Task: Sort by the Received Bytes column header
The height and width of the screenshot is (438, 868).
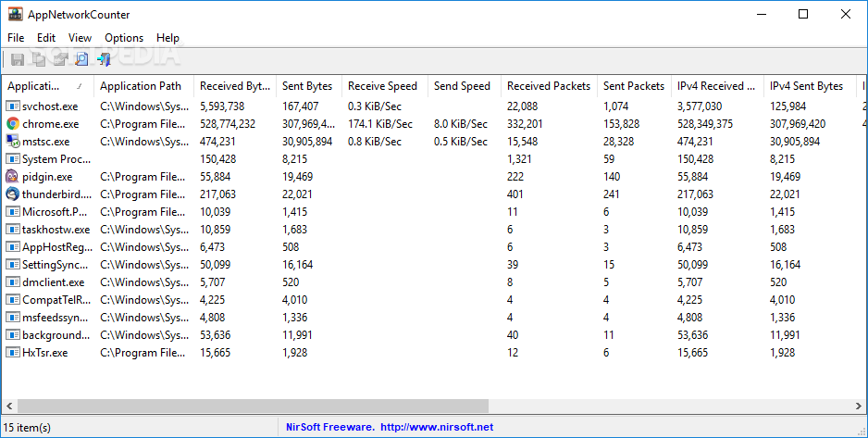Action: (x=235, y=86)
